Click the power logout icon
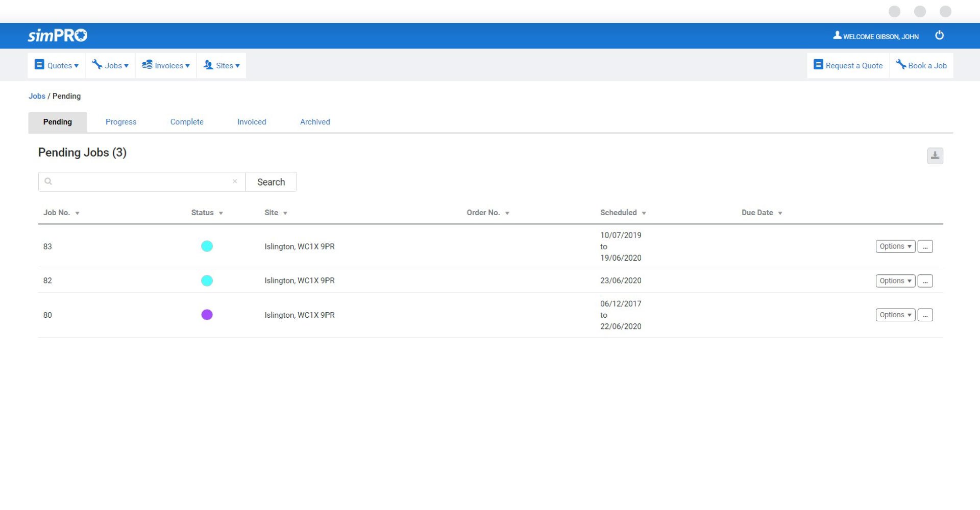 940,35
